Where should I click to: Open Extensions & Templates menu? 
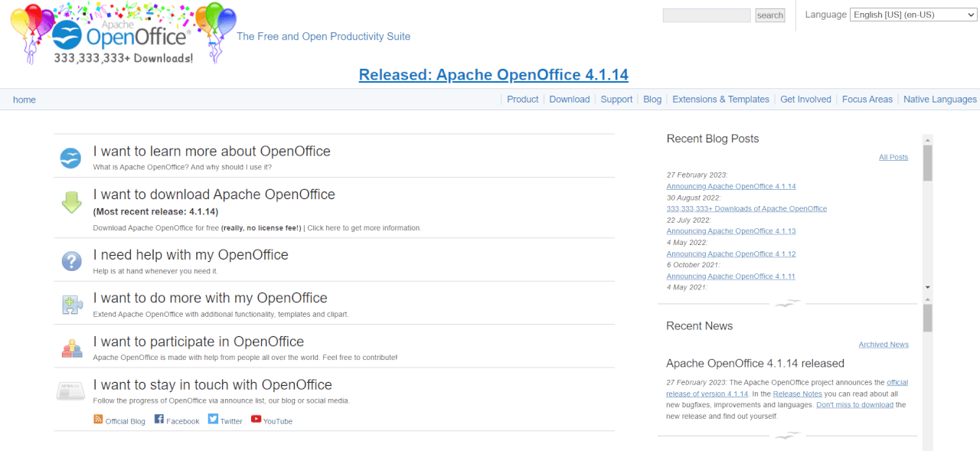[720, 100]
